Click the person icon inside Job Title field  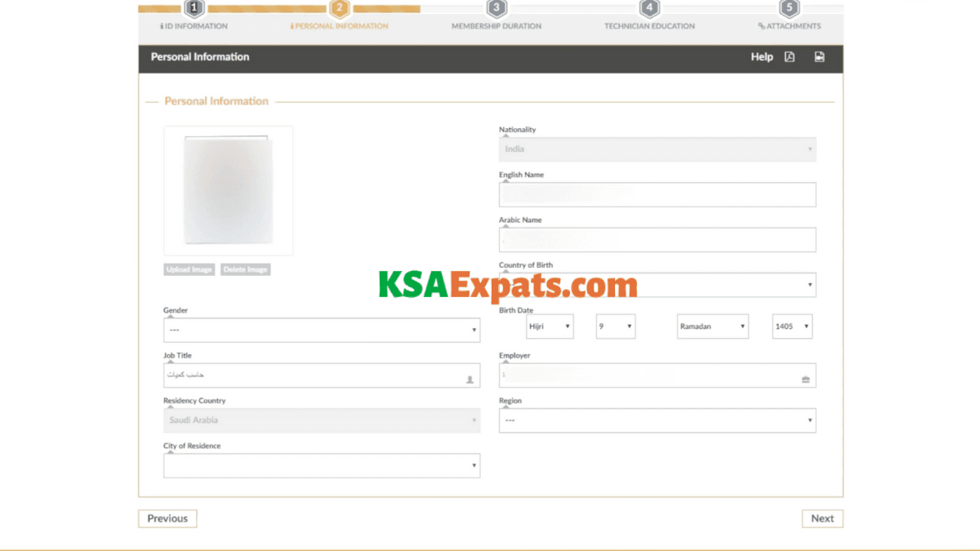point(470,378)
